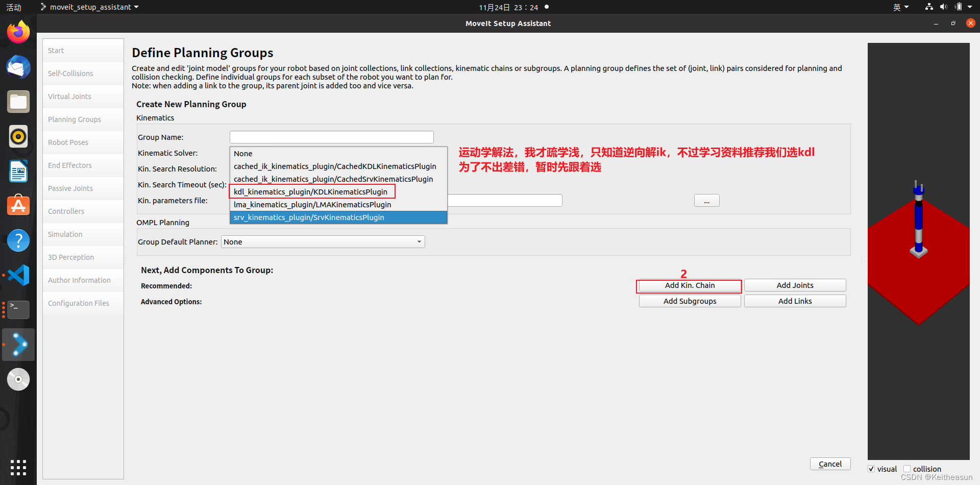Toggle the visual checkbox
The image size is (980, 485).
tap(871, 469)
